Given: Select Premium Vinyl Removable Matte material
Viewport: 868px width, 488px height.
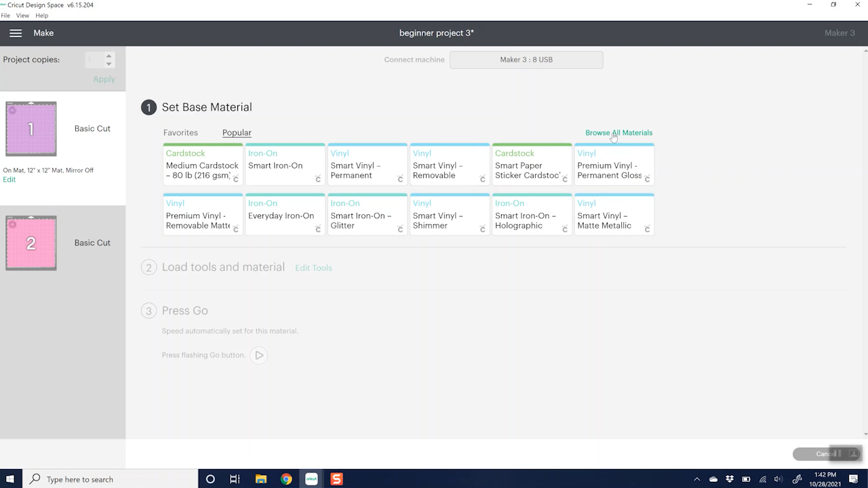Looking at the screenshot, I should pos(203,214).
